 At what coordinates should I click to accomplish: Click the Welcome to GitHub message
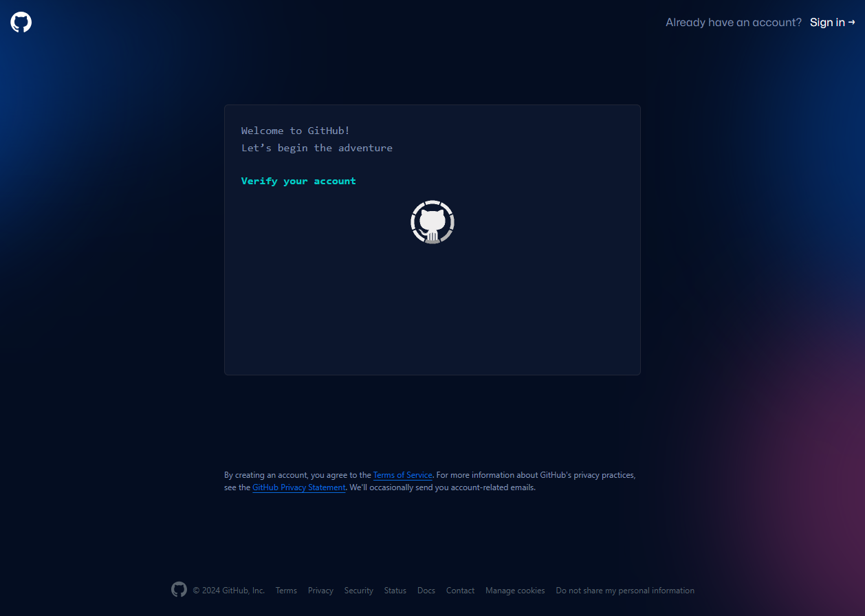296,130
